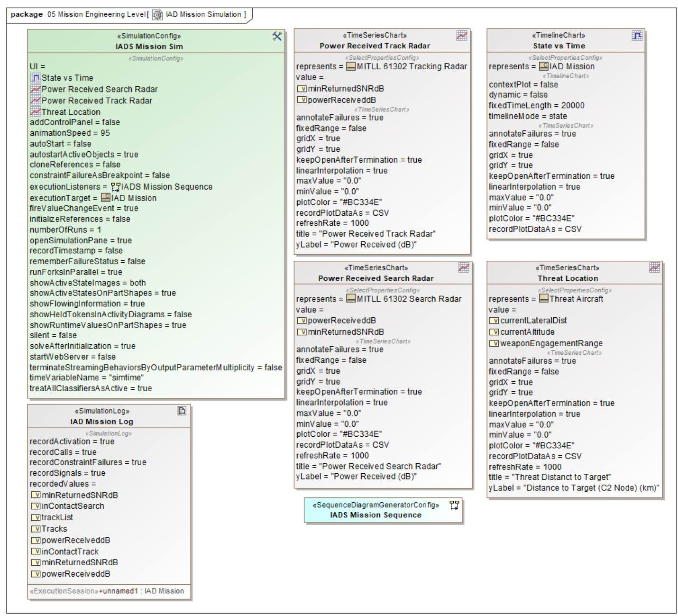Select the silent = false property line
This screenshot has height=616, width=678.
click(53, 335)
